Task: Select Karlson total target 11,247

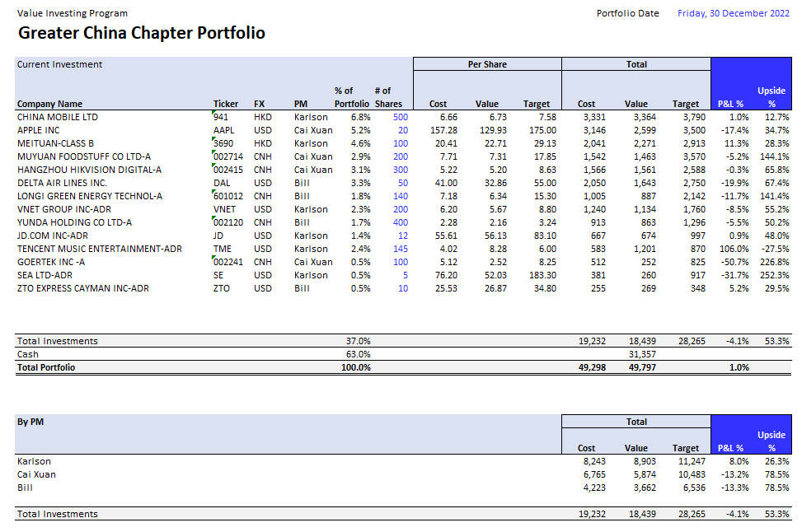Action: pyautogui.click(x=692, y=461)
